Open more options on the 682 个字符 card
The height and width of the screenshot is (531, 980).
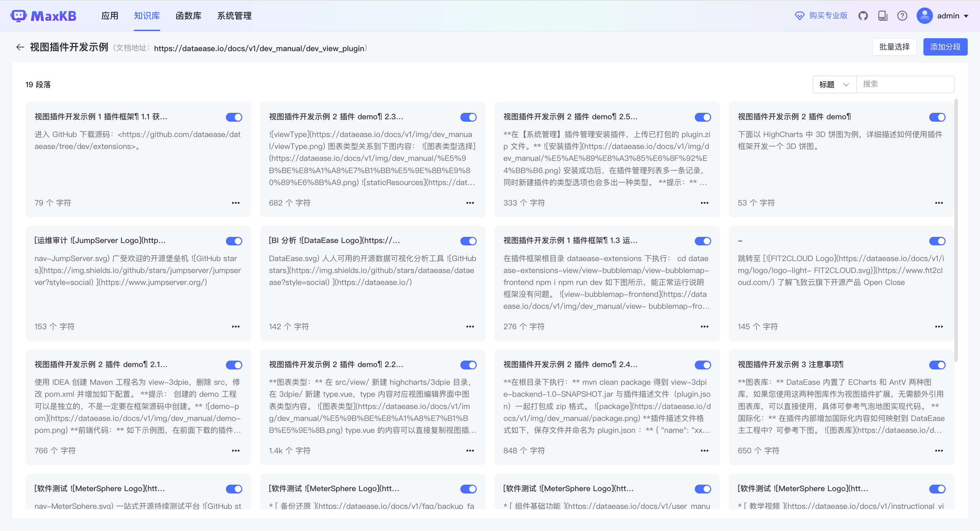470,203
